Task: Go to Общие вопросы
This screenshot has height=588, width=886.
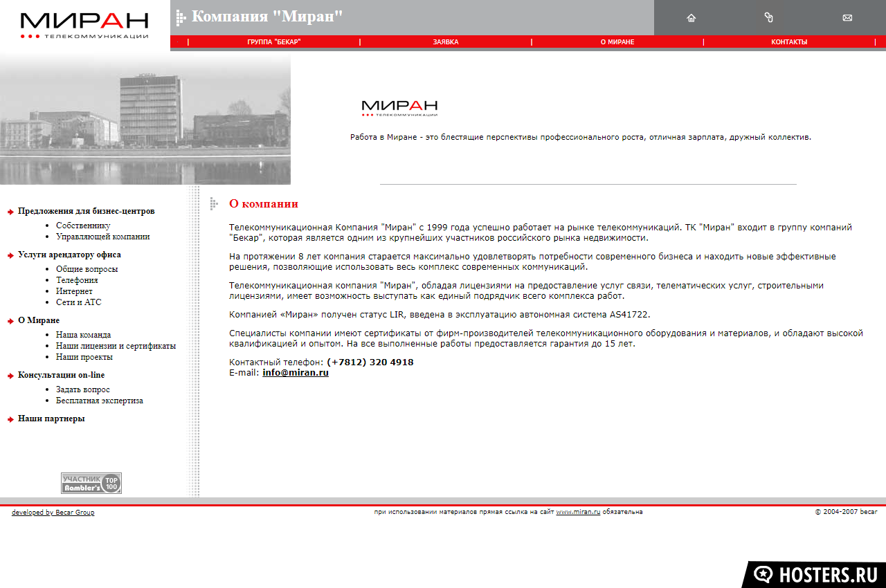Action: (87, 269)
